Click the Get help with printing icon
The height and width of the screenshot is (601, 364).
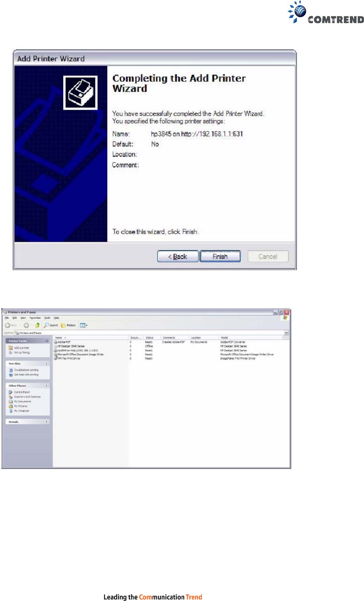coord(11,375)
